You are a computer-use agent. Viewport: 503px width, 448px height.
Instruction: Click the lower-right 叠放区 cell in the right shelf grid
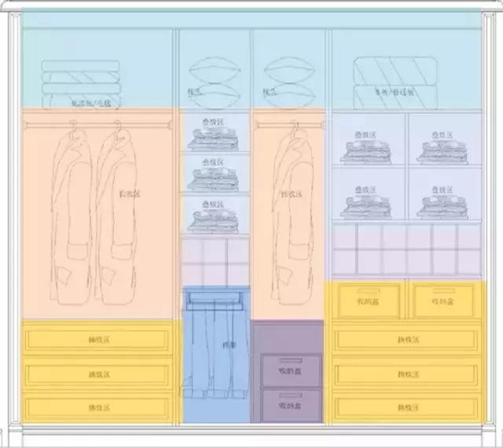444,194
